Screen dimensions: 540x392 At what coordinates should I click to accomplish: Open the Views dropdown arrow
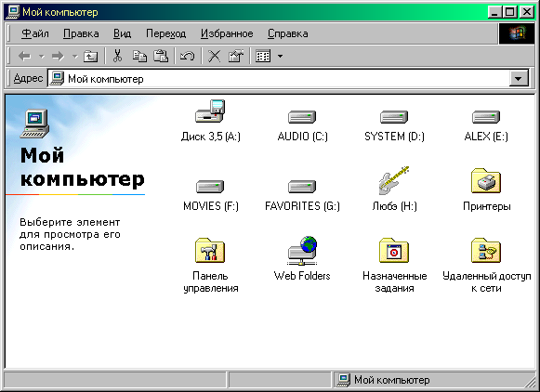click(x=280, y=56)
